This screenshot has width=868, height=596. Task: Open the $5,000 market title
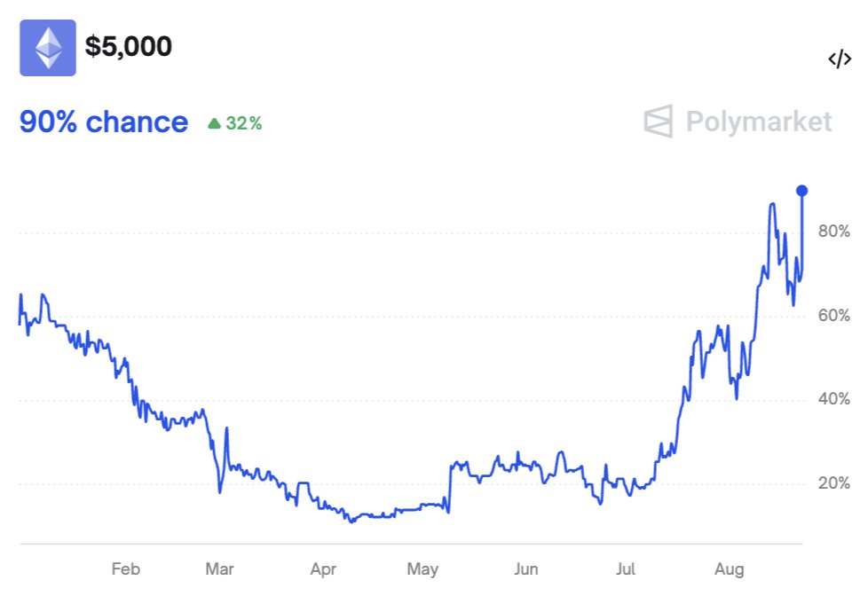pos(128,46)
